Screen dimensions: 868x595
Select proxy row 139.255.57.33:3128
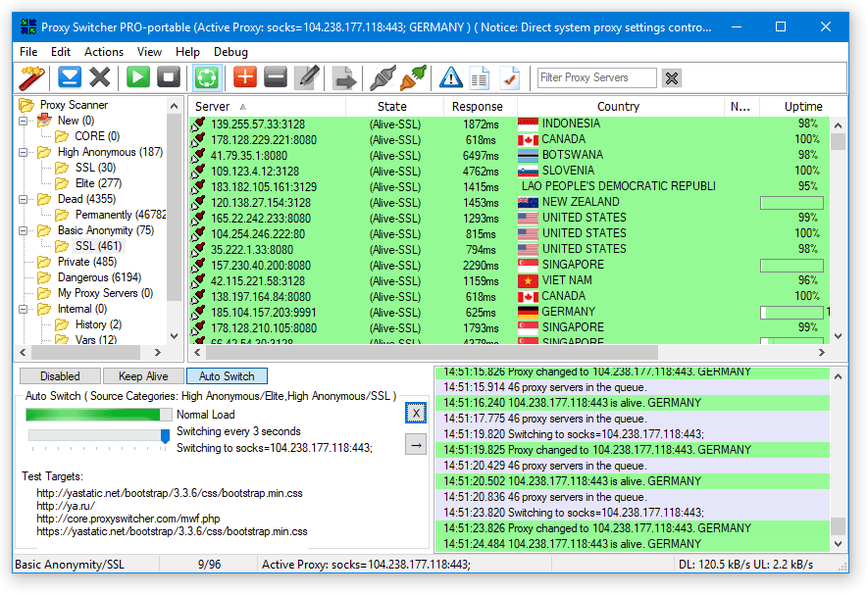pyautogui.click(x=509, y=124)
